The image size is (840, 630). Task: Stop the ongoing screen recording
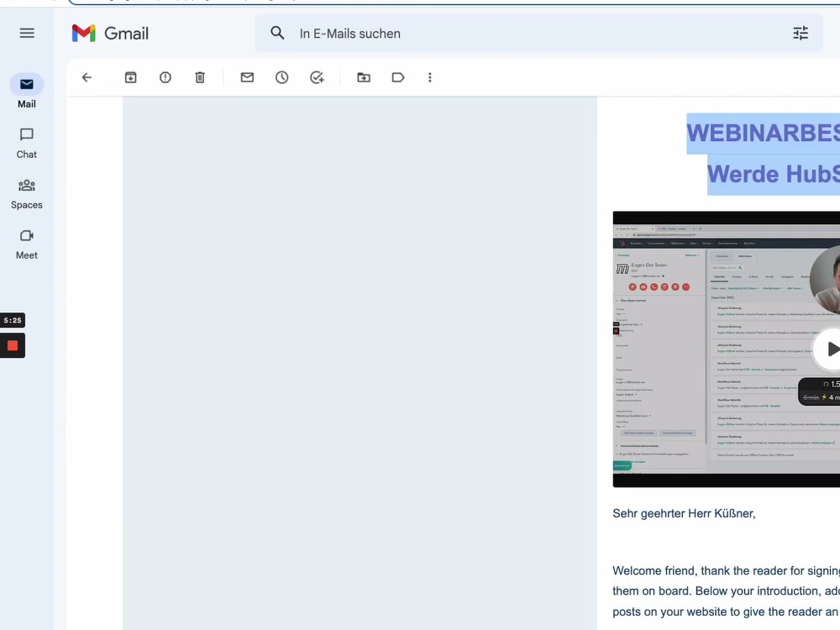[x=12, y=345]
